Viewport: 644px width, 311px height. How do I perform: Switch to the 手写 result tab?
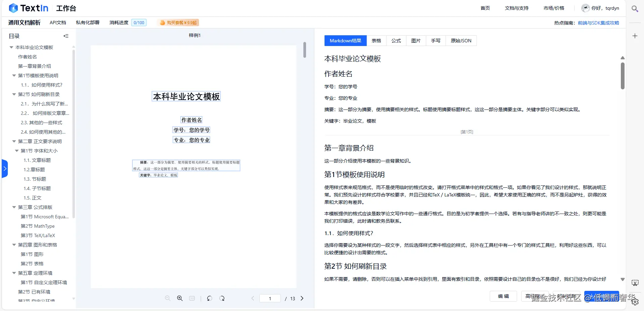tap(436, 41)
